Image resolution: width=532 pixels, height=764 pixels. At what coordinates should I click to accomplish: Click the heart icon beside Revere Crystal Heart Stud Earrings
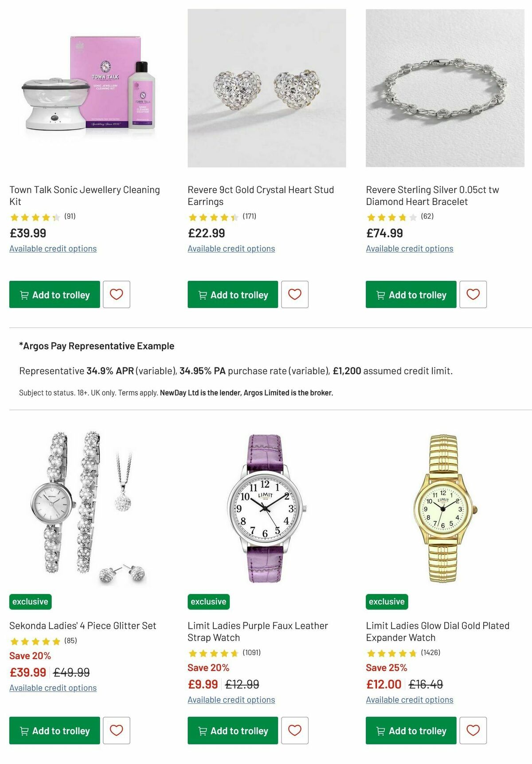tap(295, 295)
